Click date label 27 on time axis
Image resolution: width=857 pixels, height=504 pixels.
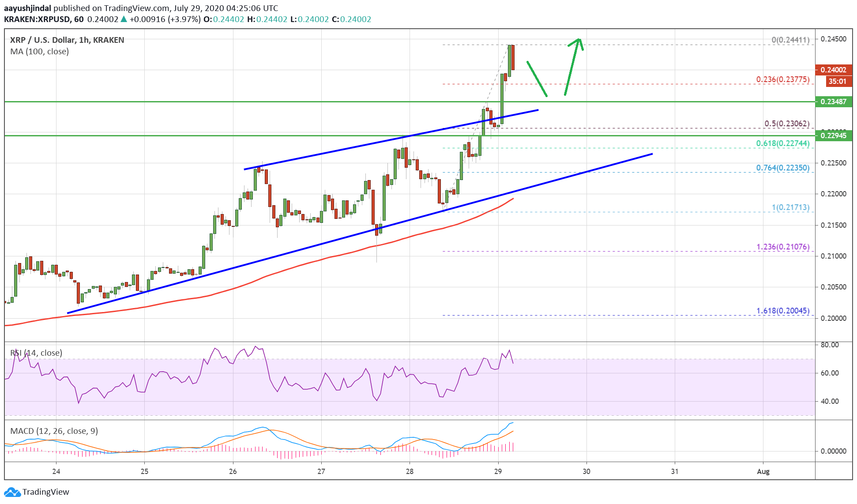tap(321, 472)
